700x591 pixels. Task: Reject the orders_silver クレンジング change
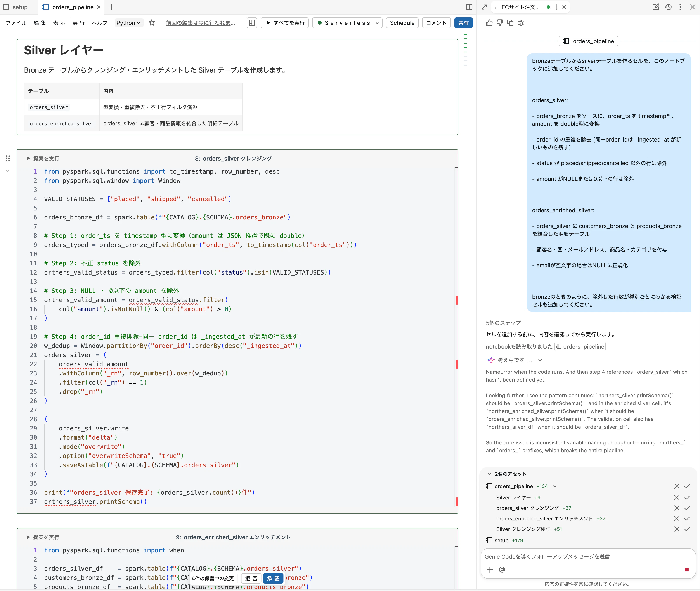[677, 508]
